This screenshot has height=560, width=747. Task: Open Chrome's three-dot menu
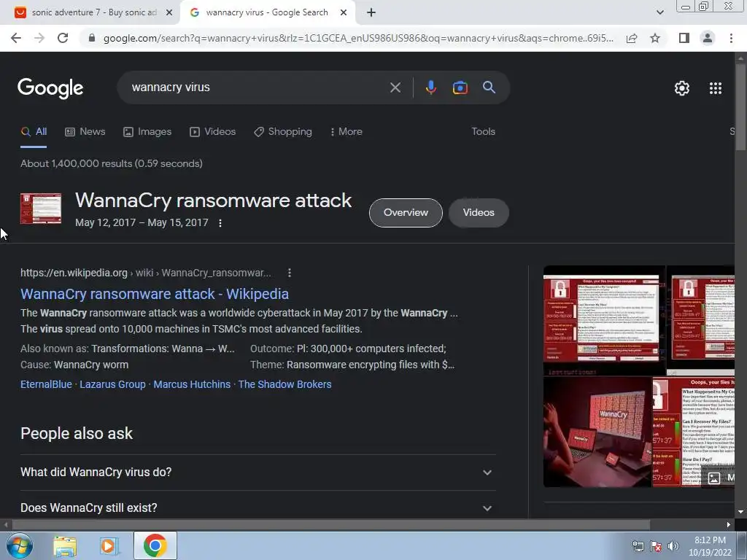click(x=731, y=38)
